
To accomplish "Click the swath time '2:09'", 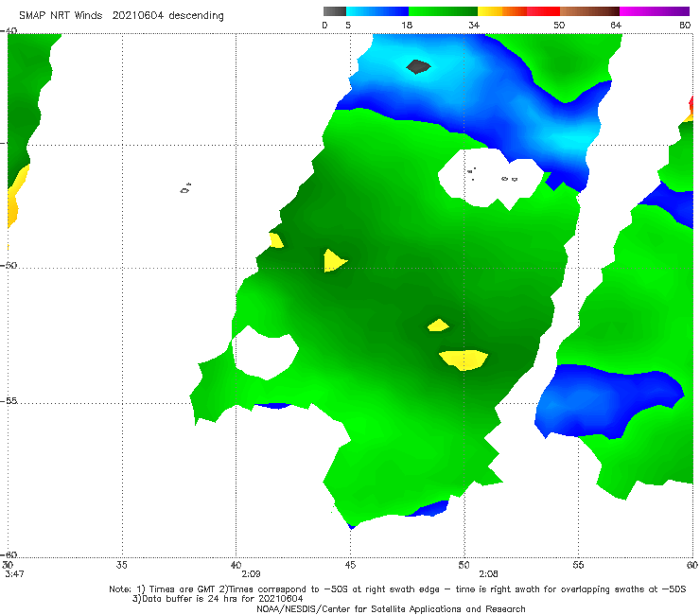I will (251, 574).
